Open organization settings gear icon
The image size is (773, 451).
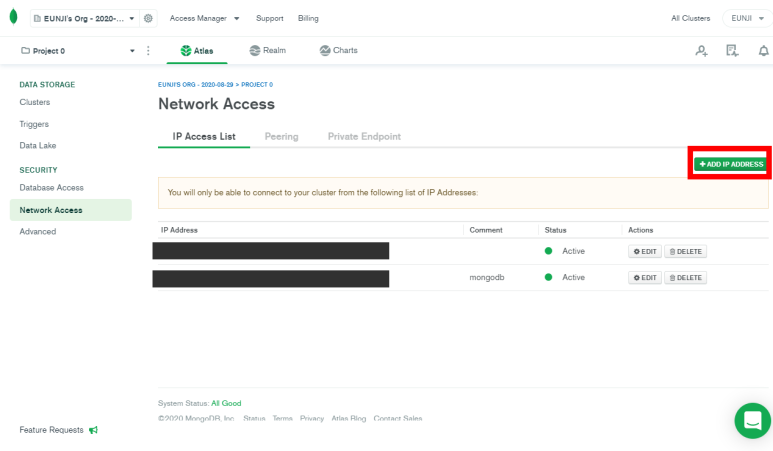148,18
